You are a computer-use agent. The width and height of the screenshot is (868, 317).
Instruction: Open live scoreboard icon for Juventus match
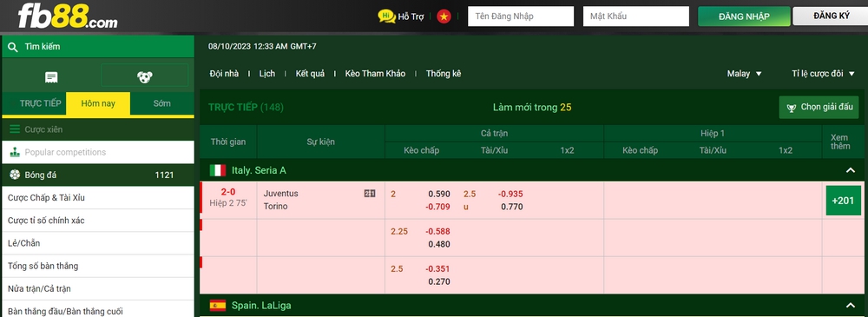370,194
